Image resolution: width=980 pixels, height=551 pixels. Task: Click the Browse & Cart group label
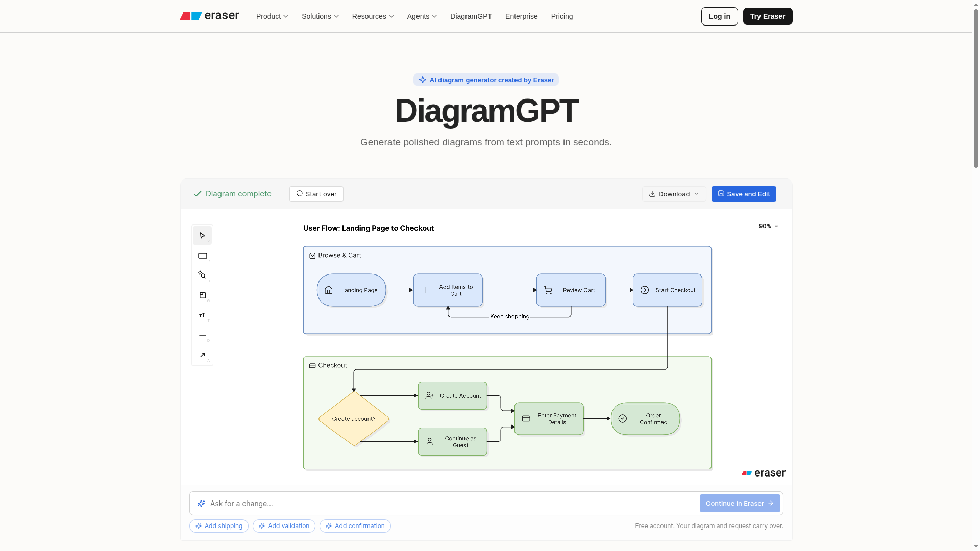[339, 255]
